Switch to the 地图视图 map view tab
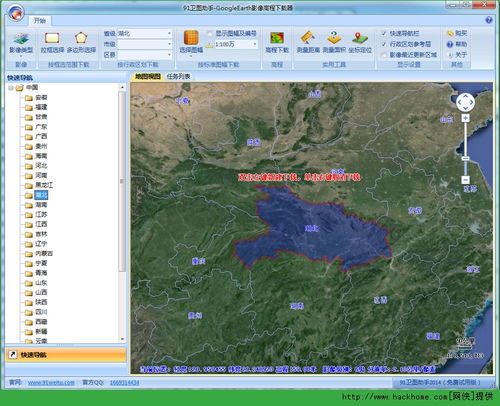The width and height of the screenshot is (500, 406). pos(148,76)
